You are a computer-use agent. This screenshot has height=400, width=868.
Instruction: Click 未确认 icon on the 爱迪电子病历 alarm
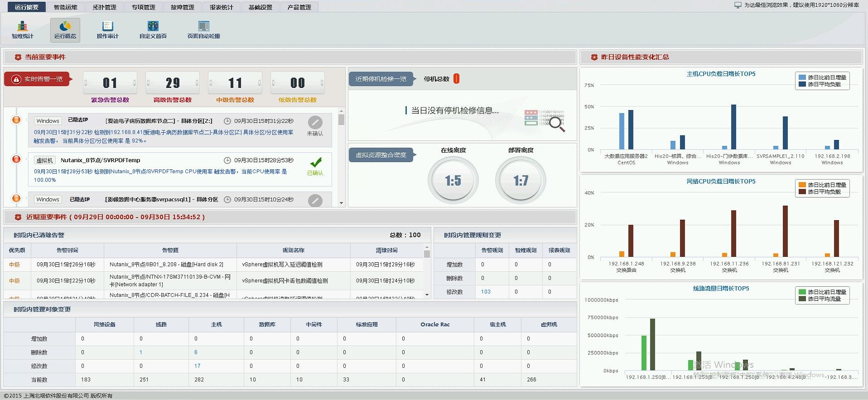(315, 122)
